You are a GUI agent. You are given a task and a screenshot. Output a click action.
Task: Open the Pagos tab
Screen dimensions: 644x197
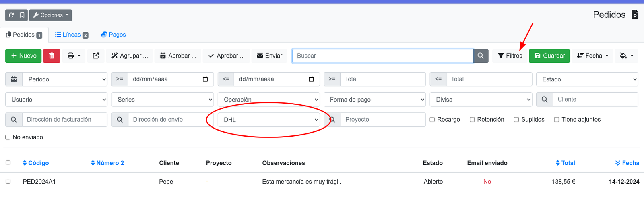pyautogui.click(x=114, y=35)
